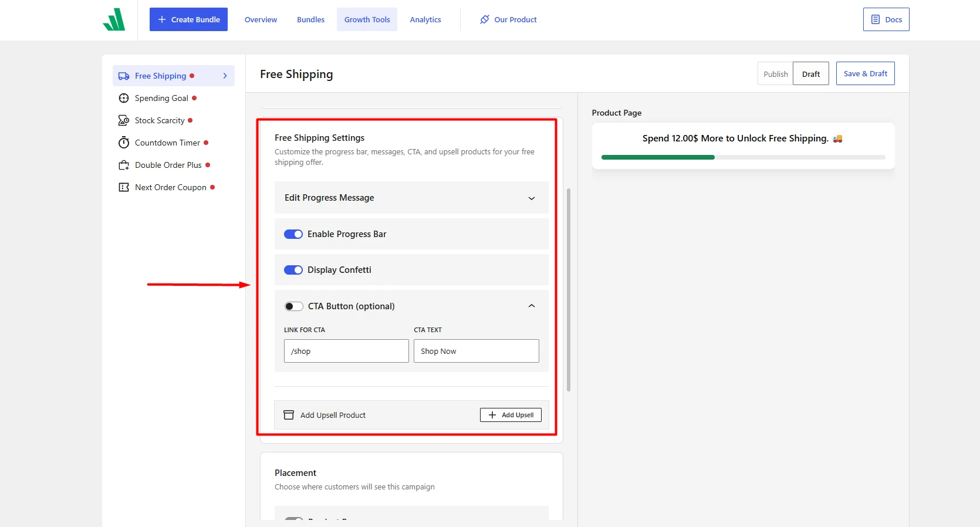
Task: Select Stock Scarcity in the sidebar
Action: point(174,120)
